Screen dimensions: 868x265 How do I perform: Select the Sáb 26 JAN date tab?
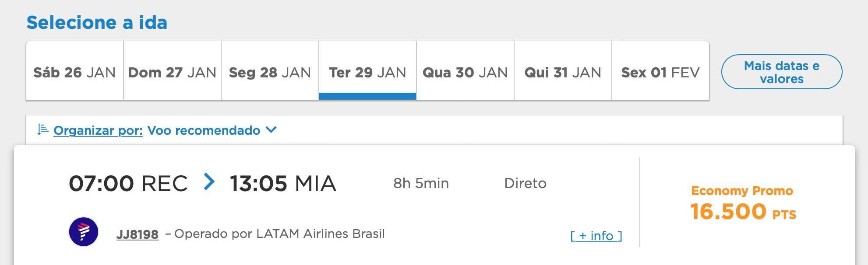click(x=75, y=71)
